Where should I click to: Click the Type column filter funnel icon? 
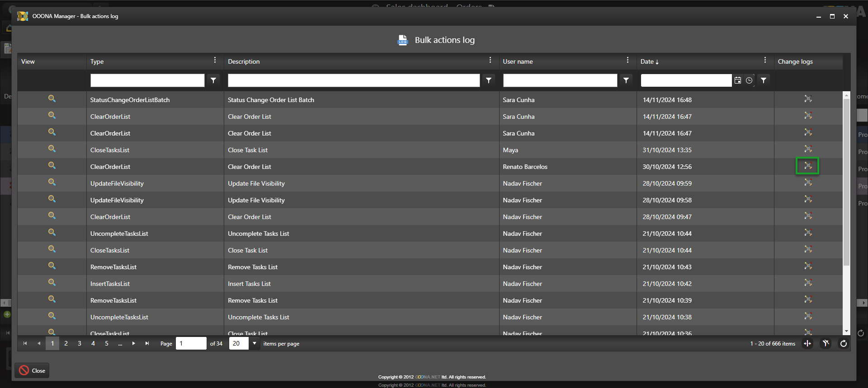(x=213, y=80)
